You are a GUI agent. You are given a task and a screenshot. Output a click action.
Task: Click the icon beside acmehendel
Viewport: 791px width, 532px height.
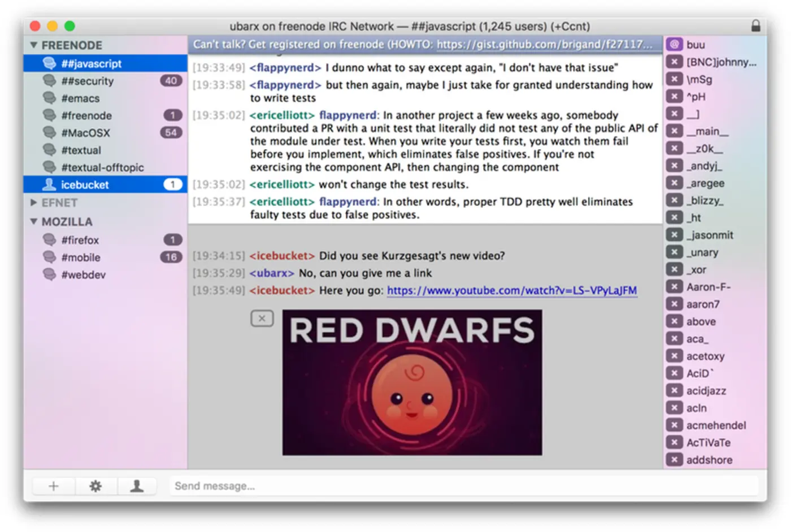click(x=674, y=425)
